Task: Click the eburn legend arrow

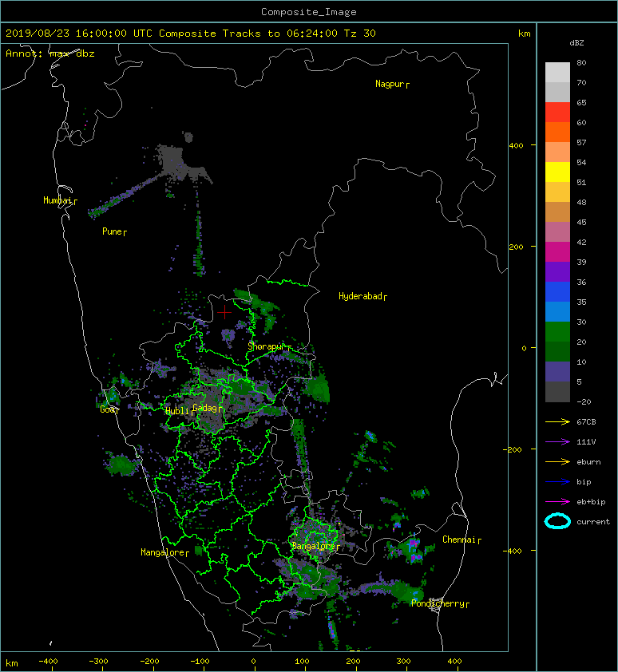Action: coord(557,462)
